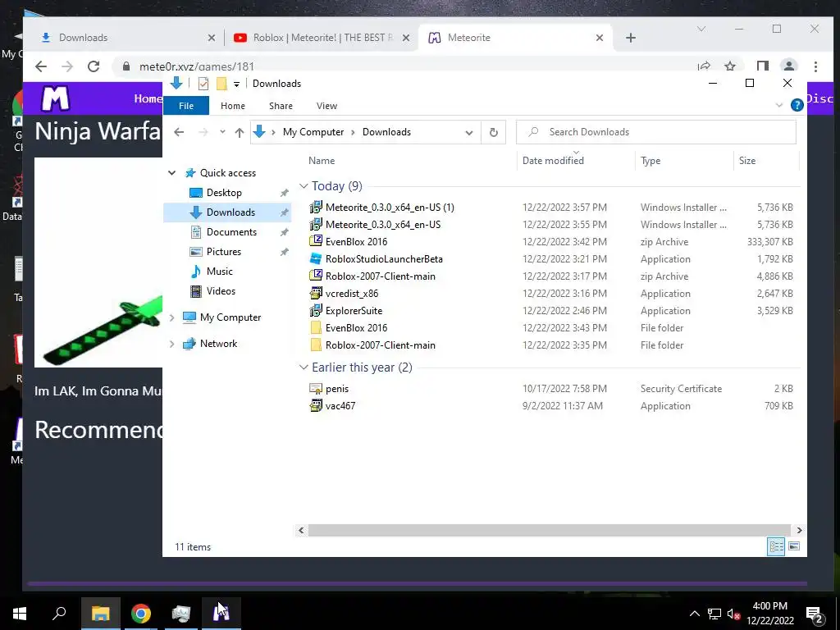Go forward in Explorer navigation
This screenshot has height=630, width=840.
203,132
